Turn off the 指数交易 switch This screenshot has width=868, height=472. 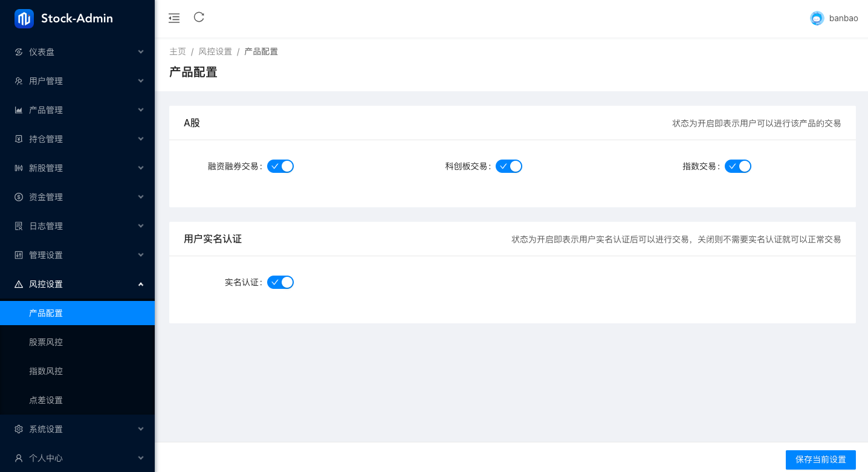tap(738, 166)
